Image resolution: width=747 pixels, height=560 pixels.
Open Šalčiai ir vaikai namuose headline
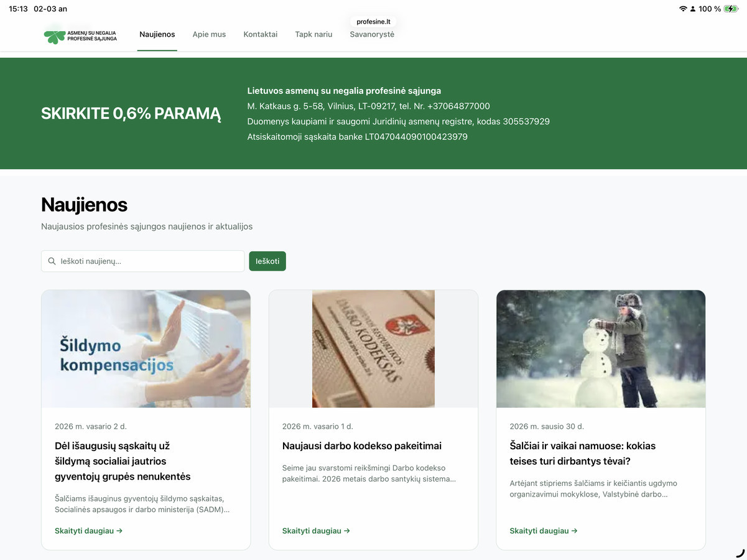click(582, 454)
